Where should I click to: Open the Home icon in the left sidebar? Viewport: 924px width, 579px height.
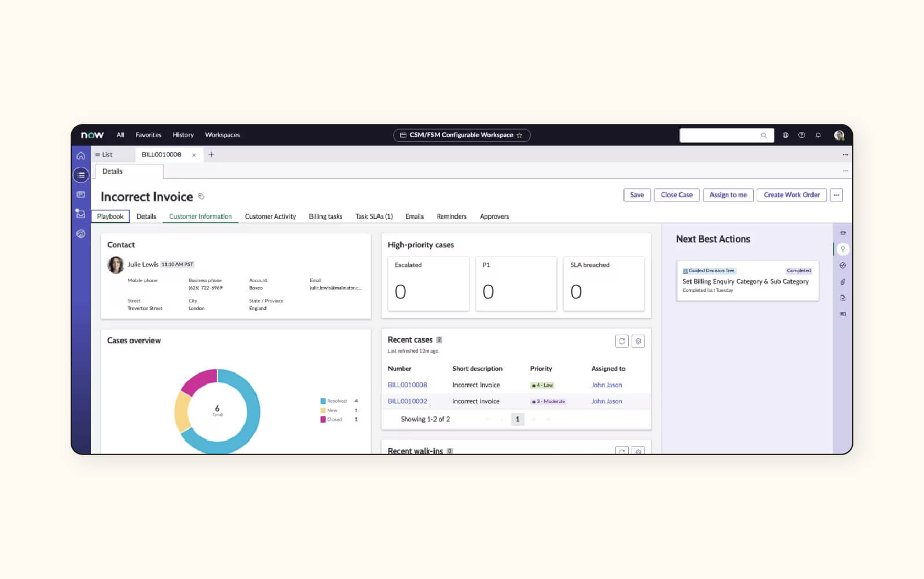[81, 155]
